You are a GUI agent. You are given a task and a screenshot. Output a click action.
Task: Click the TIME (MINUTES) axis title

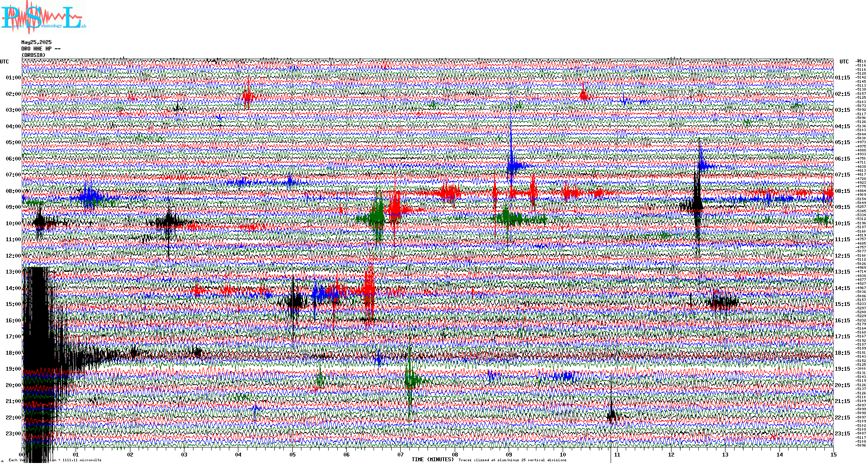pos(433,460)
